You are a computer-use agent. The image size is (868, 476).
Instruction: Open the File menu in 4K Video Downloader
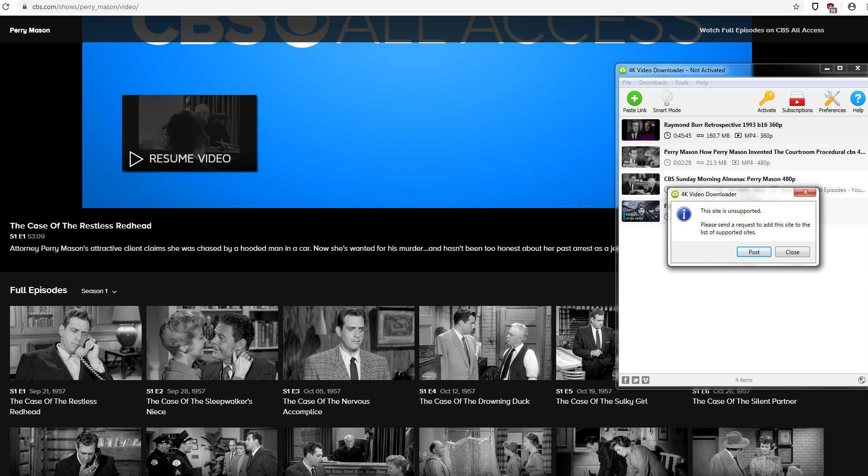(x=627, y=83)
